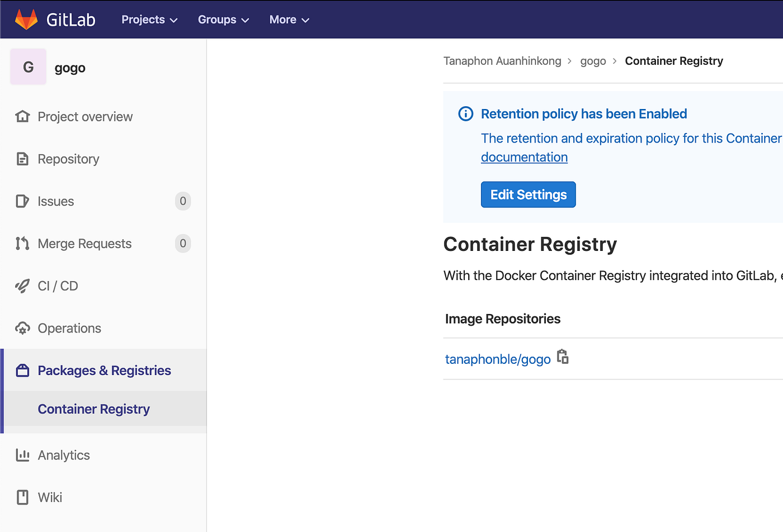Image resolution: width=783 pixels, height=532 pixels.
Task: Select the Merge Requests icon
Action: coord(21,243)
